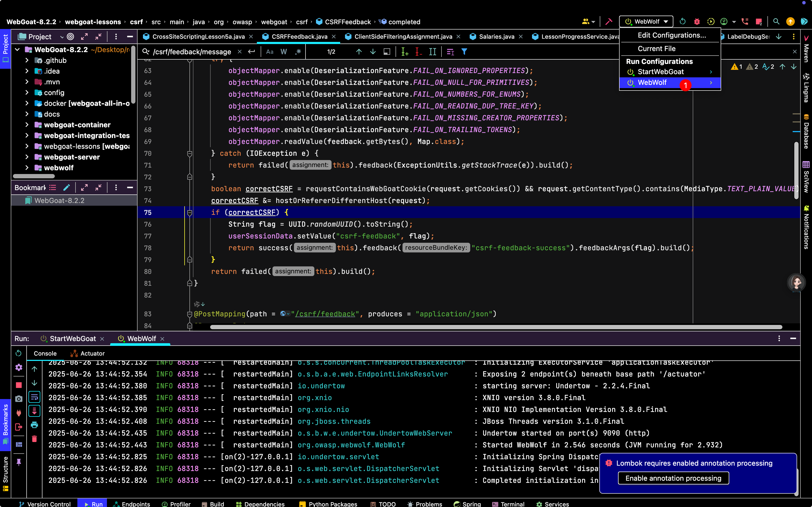Toggle Regex option in search bar
Viewport: 812px width, 507px height.
click(298, 52)
